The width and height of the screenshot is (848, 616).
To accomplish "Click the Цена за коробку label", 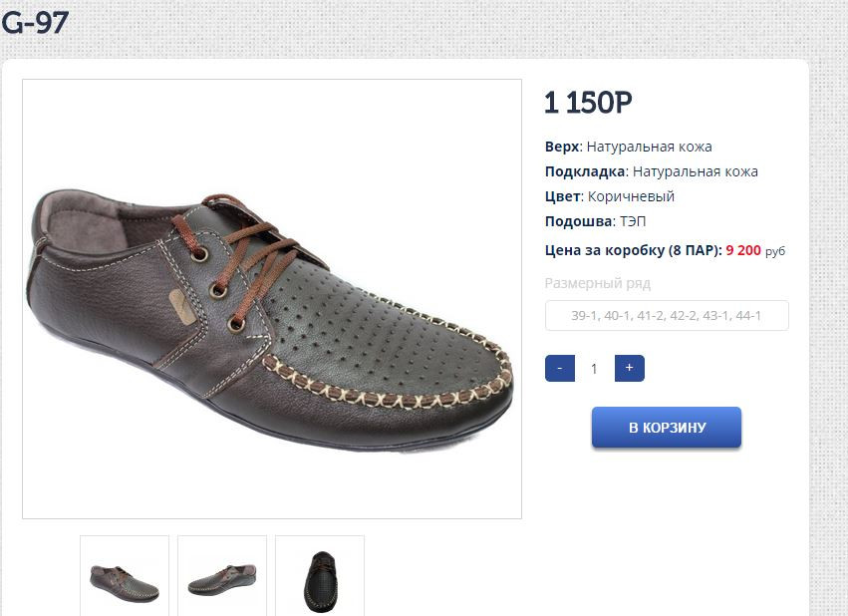I will point(633,250).
